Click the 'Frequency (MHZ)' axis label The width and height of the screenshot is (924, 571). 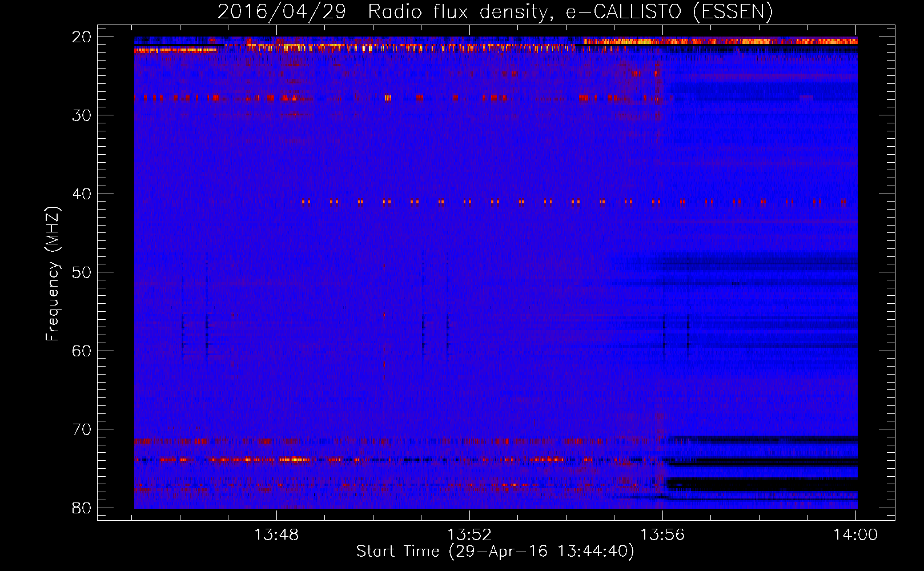[53, 274]
